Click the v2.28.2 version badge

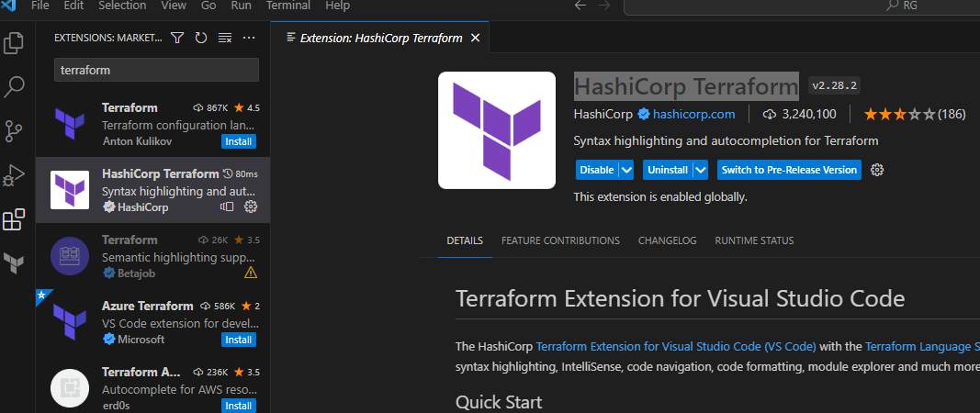834,85
